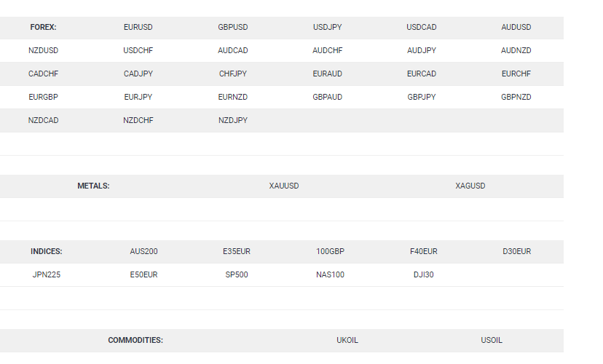Click the NAS100 index symbol
Viewport: 603px width, 364px height.
click(330, 275)
